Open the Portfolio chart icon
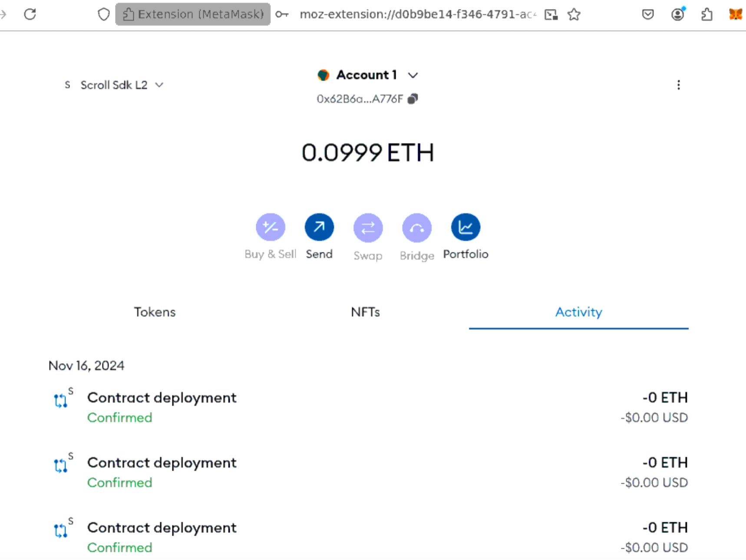Image resolution: width=746 pixels, height=560 pixels. tap(465, 227)
